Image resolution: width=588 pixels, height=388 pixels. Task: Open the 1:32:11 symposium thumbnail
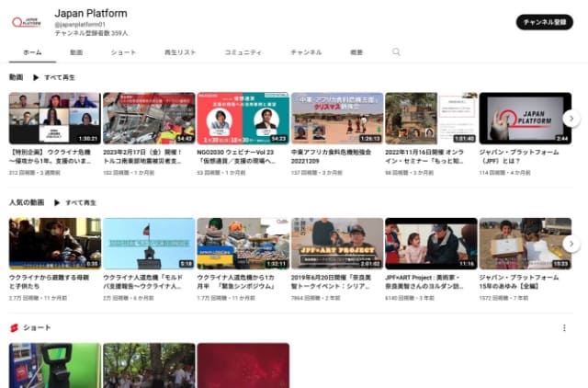click(x=243, y=244)
